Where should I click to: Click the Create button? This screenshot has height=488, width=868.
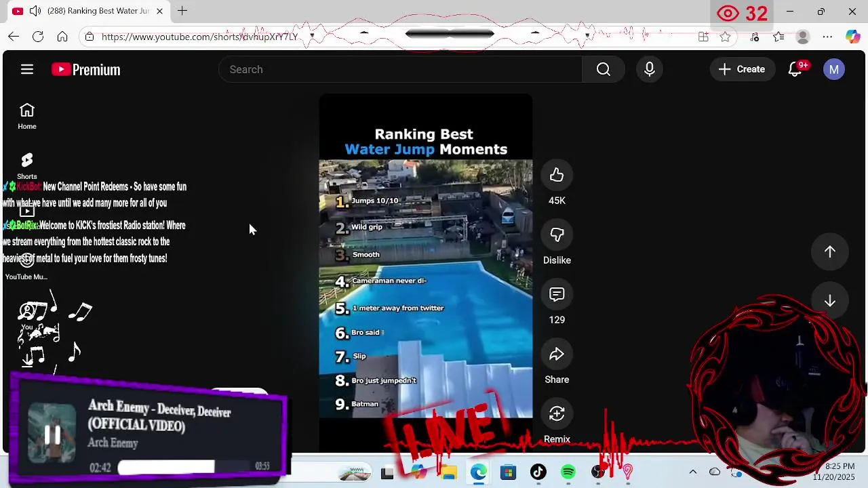coord(743,69)
